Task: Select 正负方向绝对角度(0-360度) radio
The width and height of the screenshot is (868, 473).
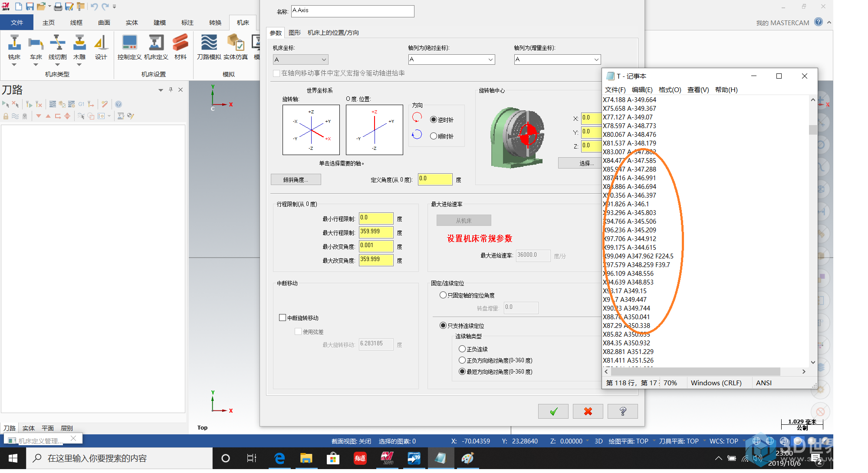Action: click(x=462, y=360)
